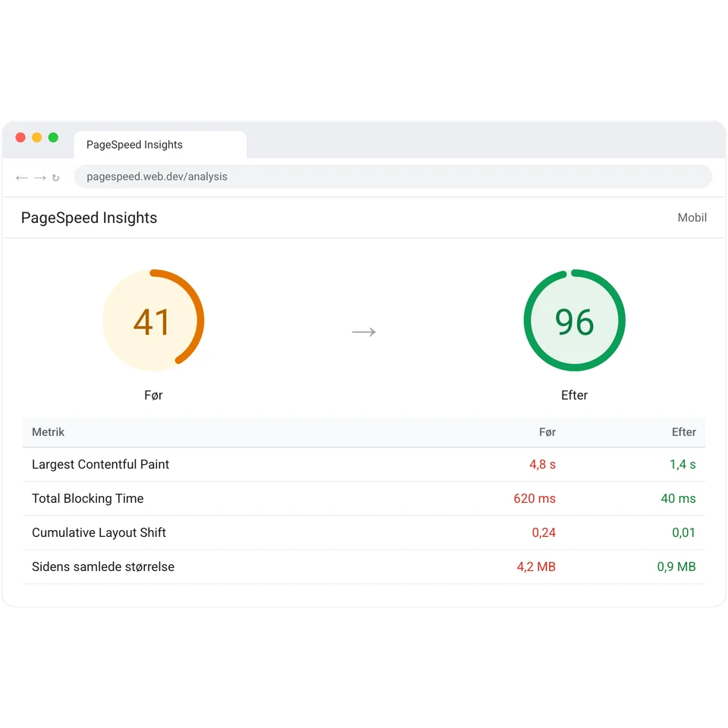Click the Metrik column header
728x728 pixels.
coord(49,432)
